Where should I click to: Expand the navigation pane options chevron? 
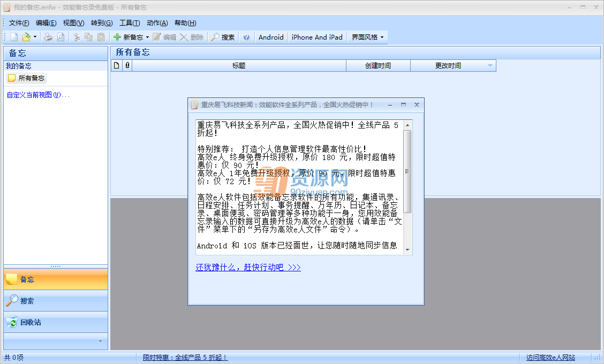click(x=101, y=342)
